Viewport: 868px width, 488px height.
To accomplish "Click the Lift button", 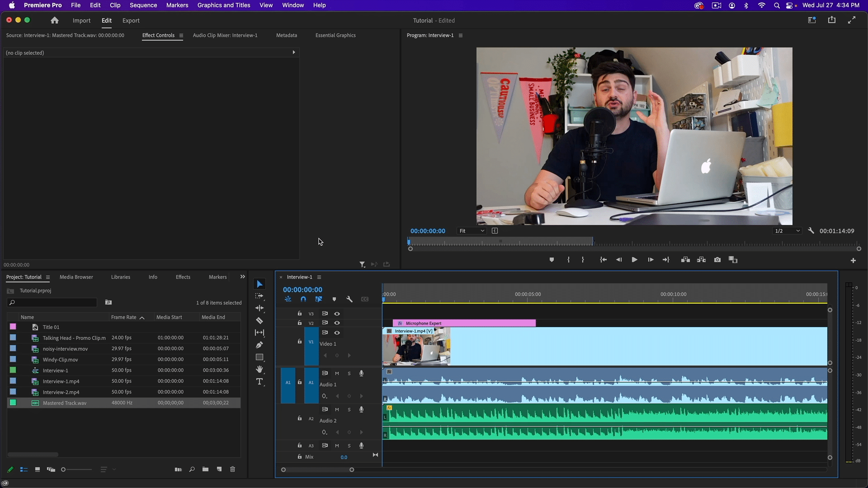I will (685, 260).
